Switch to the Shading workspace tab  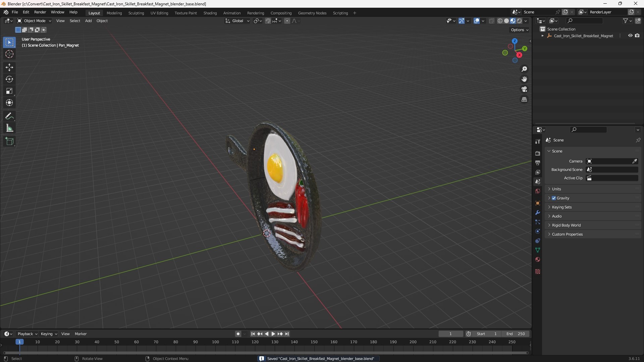coord(210,13)
